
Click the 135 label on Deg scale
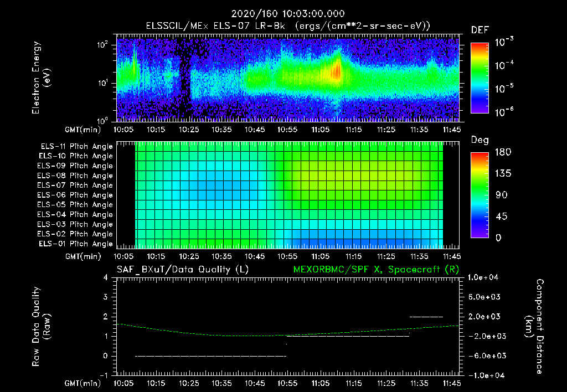tap(503, 174)
